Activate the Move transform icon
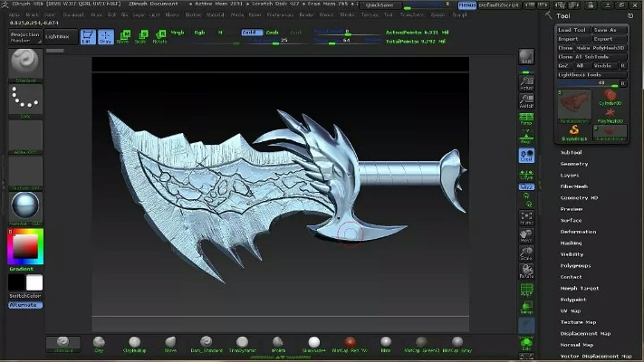This screenshot has height=362, width=644. pyautogui.click(x=125, y=37)
